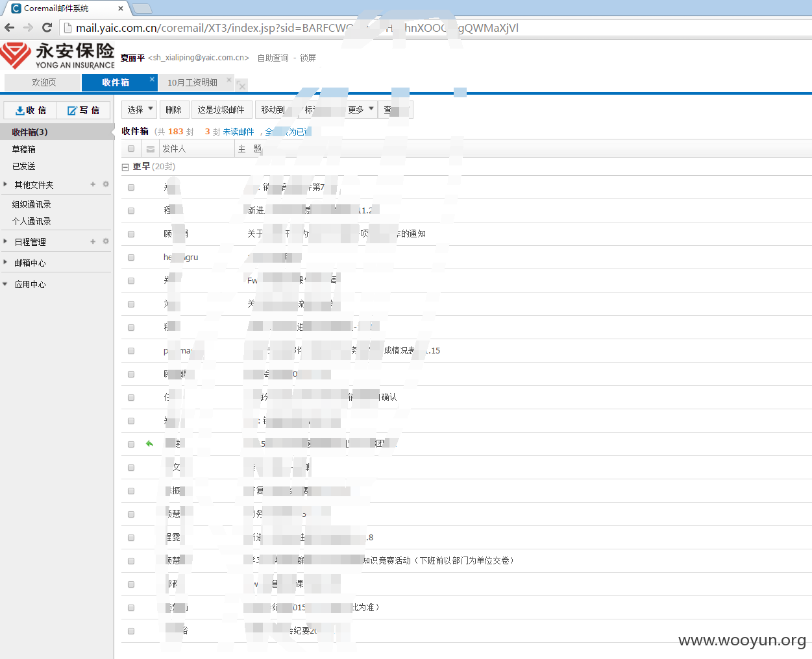Click the 删除 delete button
This screenshot has width=812, height=659.
tap(174, 110)
